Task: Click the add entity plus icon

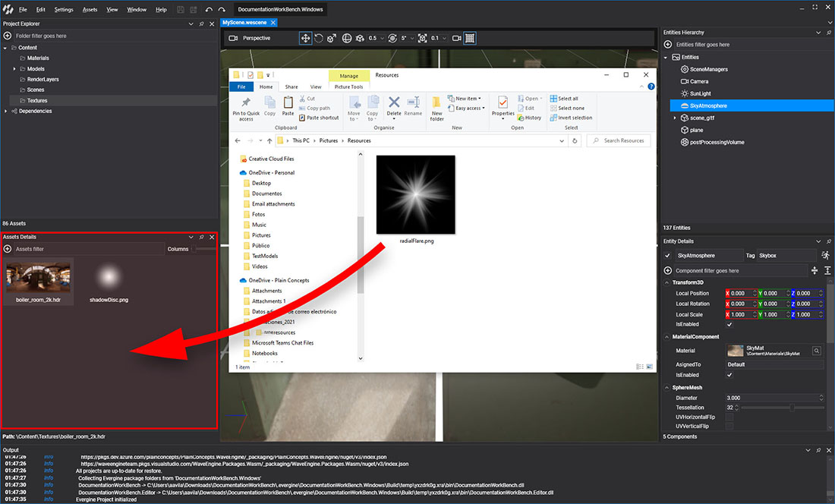Action: coord(668,45)
